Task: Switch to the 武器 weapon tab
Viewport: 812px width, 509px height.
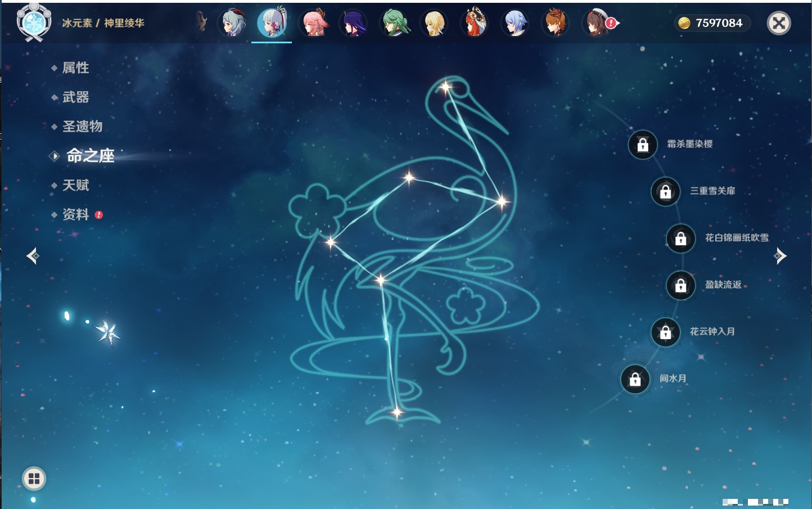Action: (x=75, y=97)
